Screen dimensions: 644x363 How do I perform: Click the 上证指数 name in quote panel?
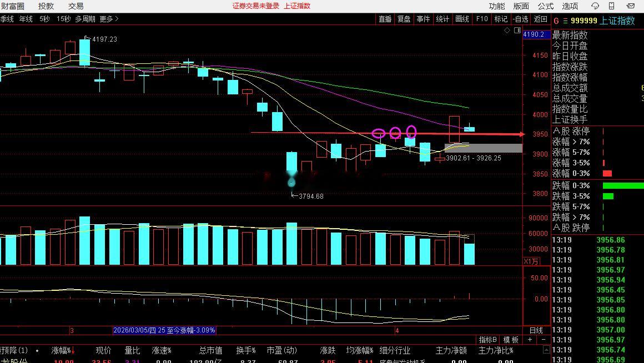click(x=617, y=21)
